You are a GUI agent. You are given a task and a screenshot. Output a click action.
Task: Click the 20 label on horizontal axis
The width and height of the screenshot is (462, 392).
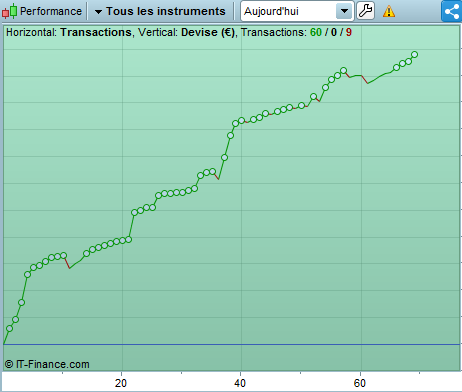pos(121,383)
